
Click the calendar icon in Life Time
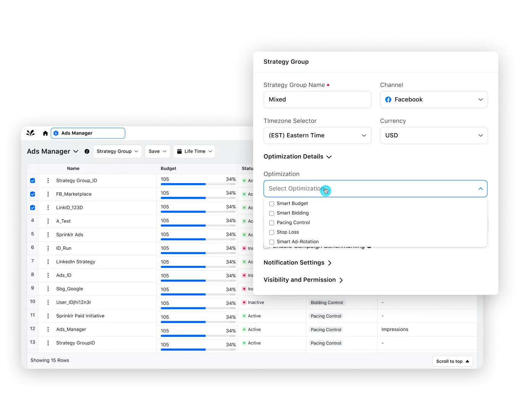point(179,151)
